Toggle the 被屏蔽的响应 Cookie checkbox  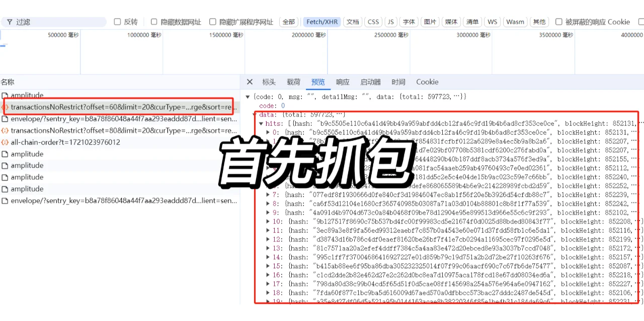click(558, 21)
